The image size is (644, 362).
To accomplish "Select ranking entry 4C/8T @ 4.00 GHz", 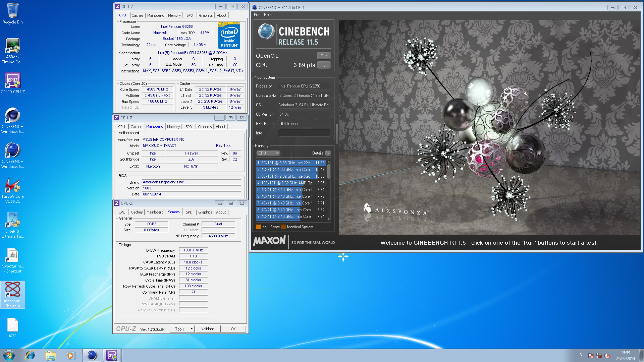I will pos(291,170).
